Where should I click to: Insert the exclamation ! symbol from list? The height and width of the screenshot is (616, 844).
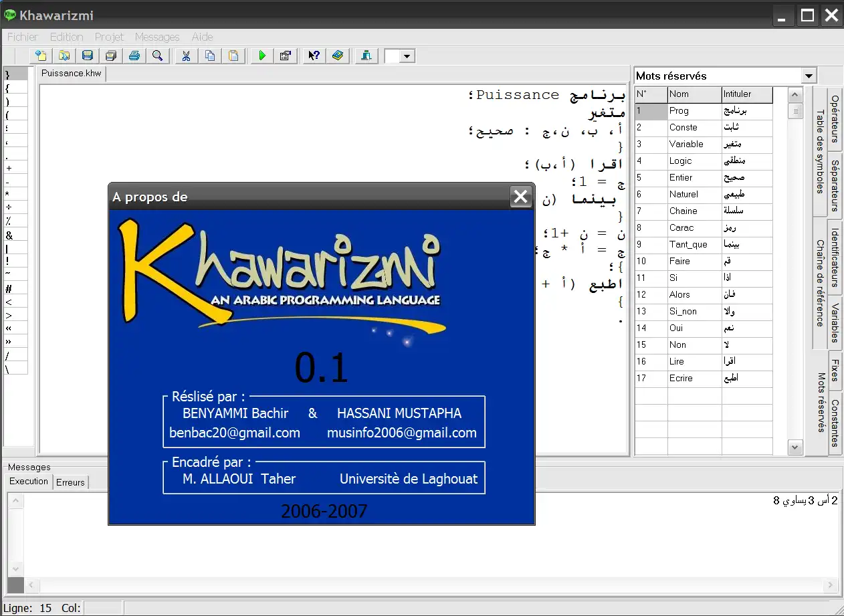(x=16, y=262)
